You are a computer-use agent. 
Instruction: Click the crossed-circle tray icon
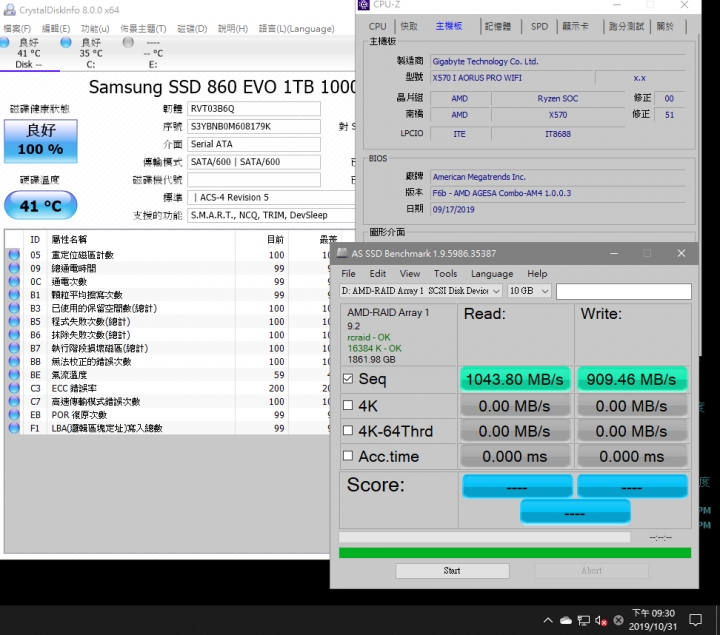pyautogui.click(x=619, y=620)
